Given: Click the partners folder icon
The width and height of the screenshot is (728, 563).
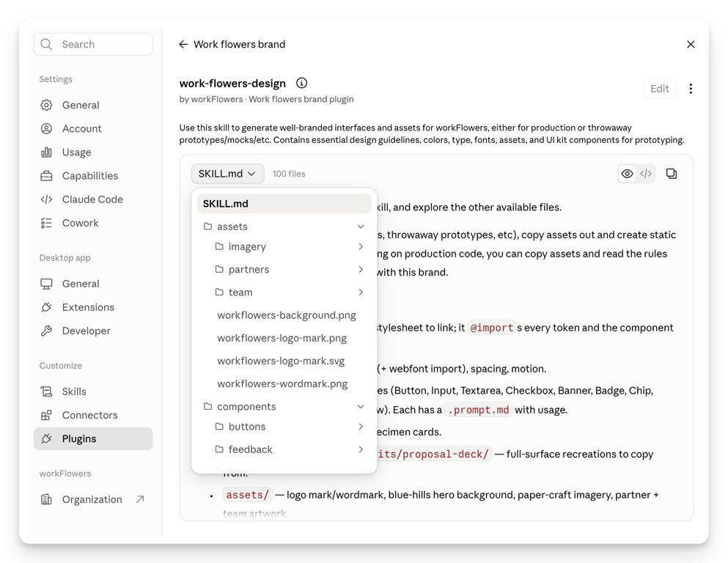Looking at the screenshot, I should pos(219,269).
